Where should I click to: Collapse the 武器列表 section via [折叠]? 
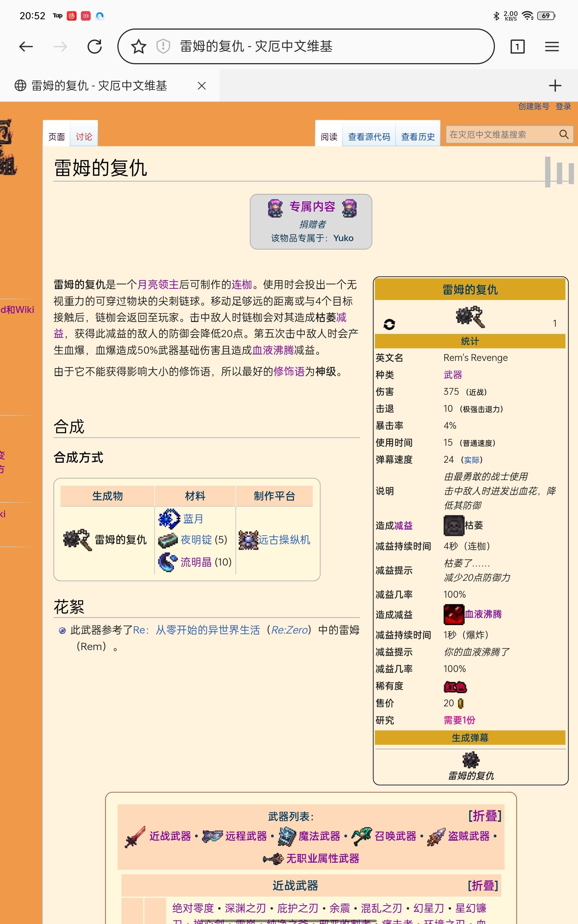pyautogui.click(x=485, y=816)
